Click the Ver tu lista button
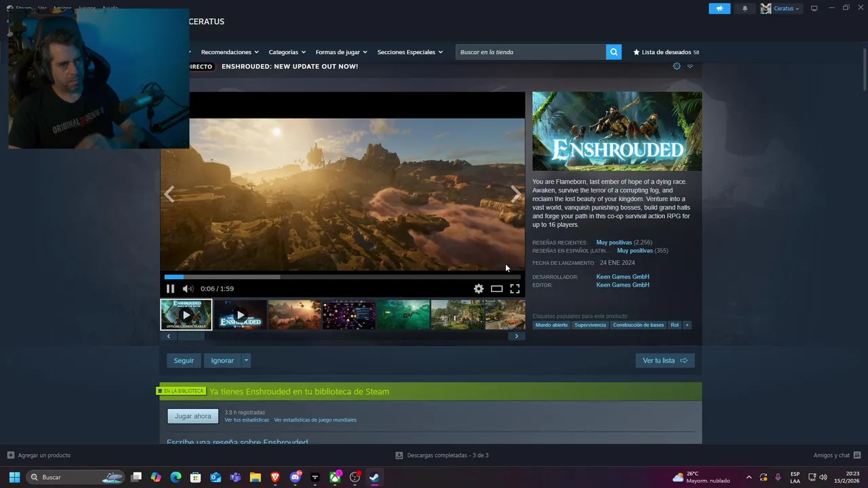Viewport: 868px width, 488px height. (665, 361)
